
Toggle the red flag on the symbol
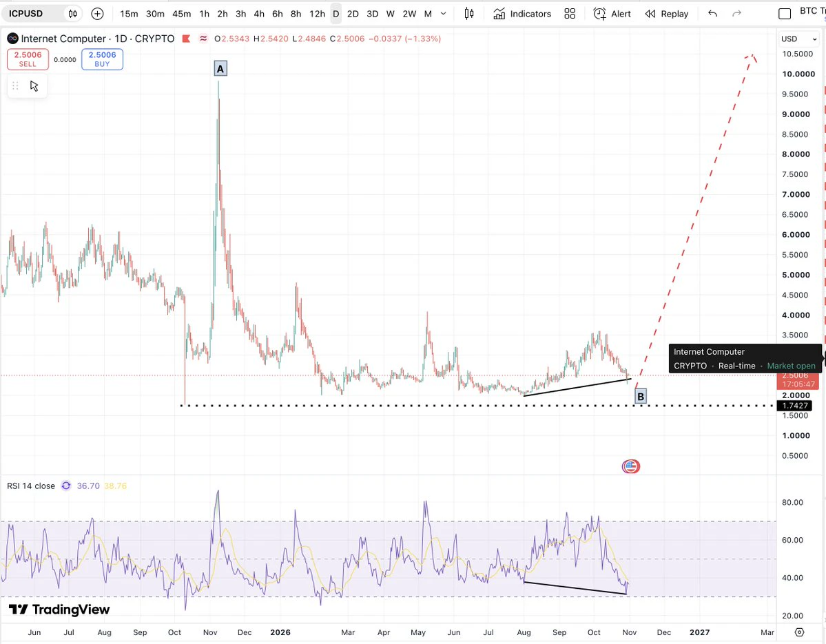[186, 39]
